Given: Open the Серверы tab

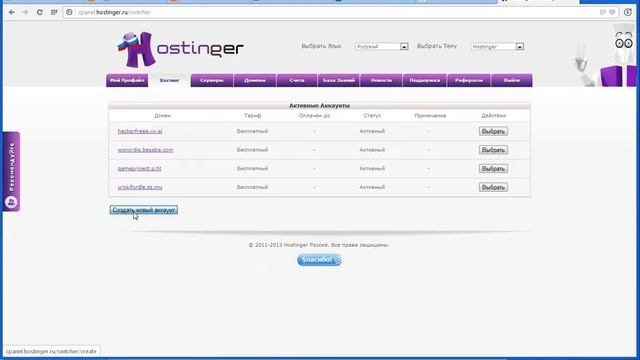Looking at the screenshot, I should tap(212, 80).
